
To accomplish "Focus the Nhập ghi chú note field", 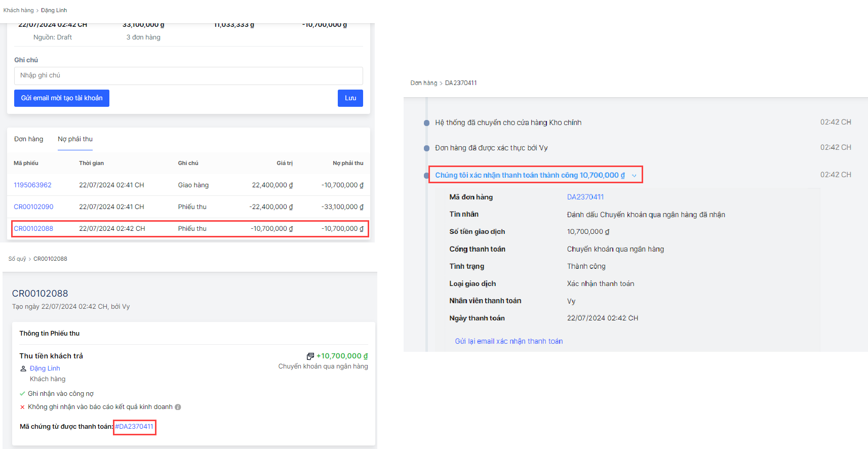I will click(x=188, y=76).
